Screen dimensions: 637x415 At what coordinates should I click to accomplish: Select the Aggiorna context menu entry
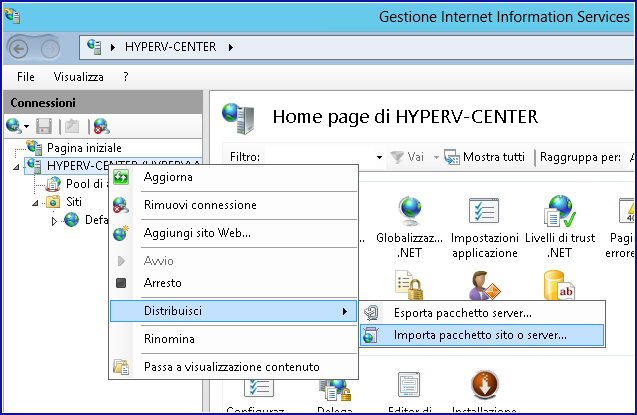click(x=234, y=177)
